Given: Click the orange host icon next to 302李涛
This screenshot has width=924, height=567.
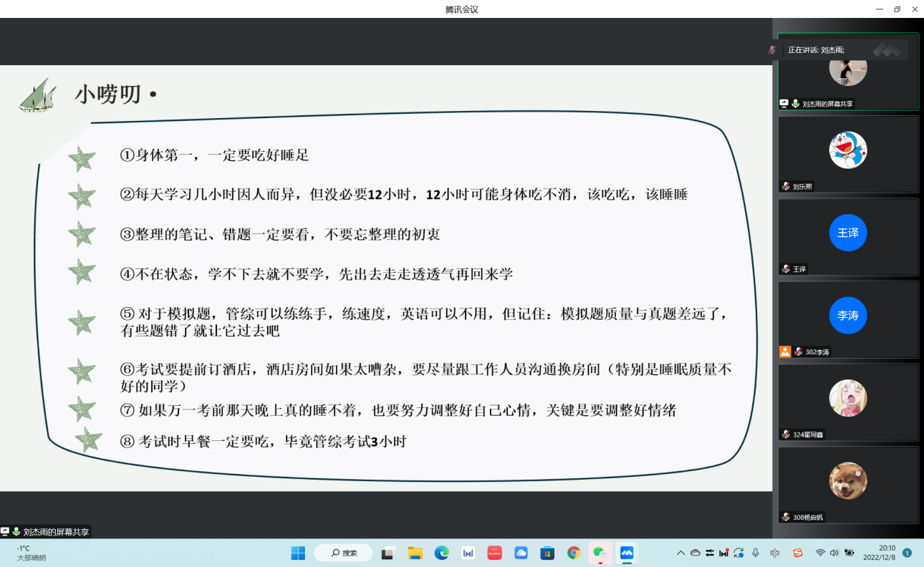Looking at the screenshot, I should pos(785,352).
